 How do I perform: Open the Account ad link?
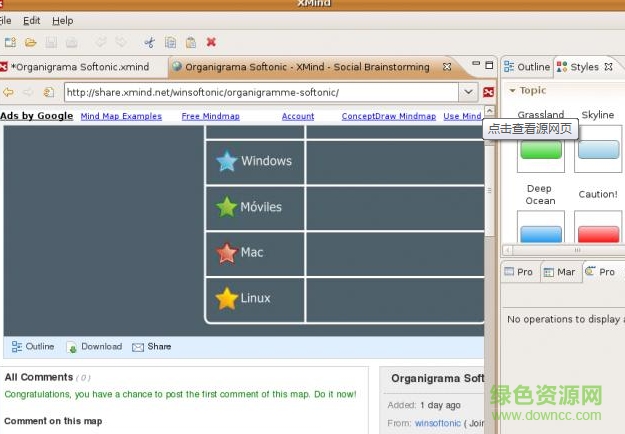pos(298,116)
